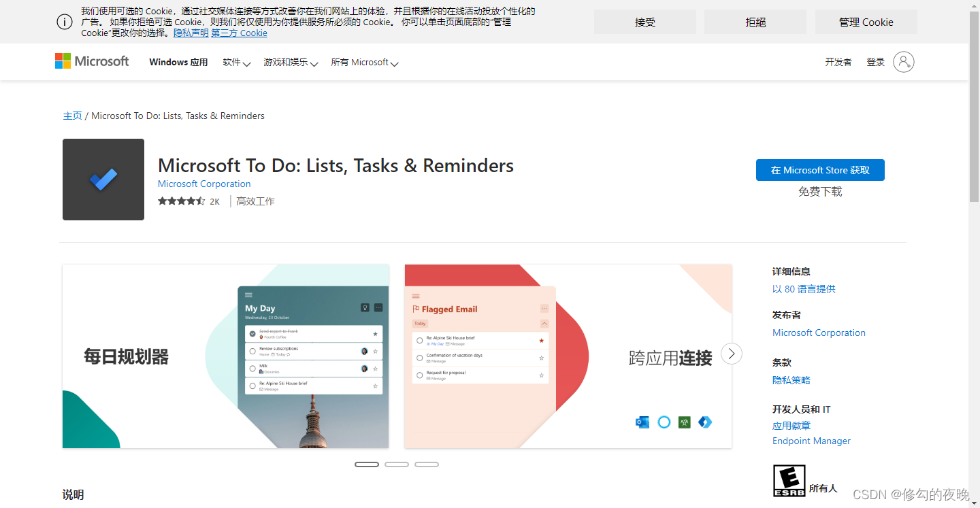980x508 pixels.
Task: Click 免费下载 text
Action: 820,192
